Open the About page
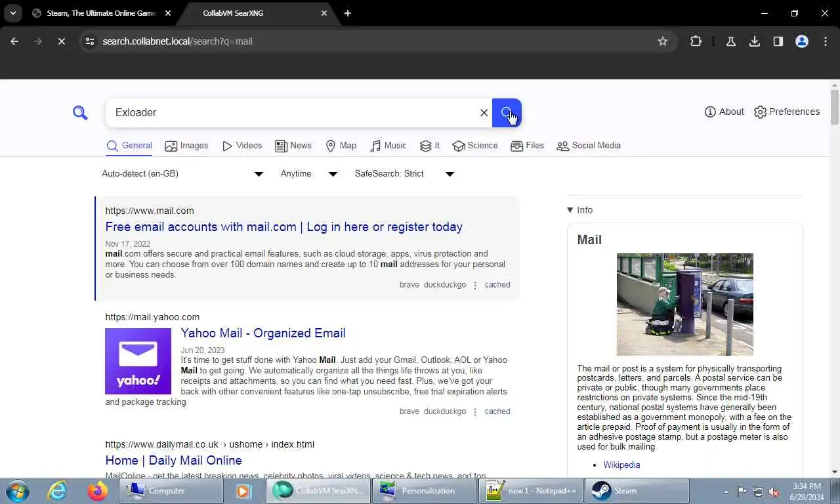Image resolution: width=840 pixels, height=504 pixels. click(724, 112)
